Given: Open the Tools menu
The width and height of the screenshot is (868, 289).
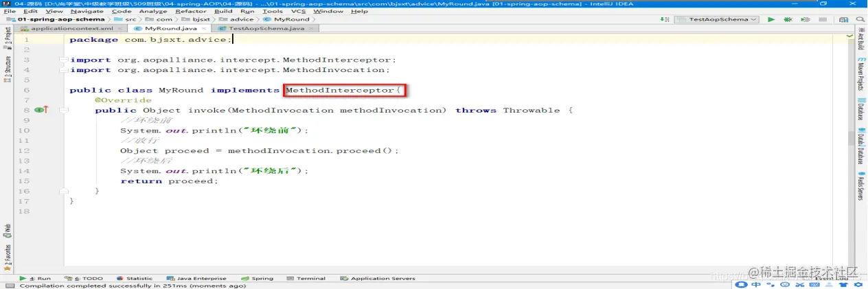Looking at the screenshot, I should (273, 11).
